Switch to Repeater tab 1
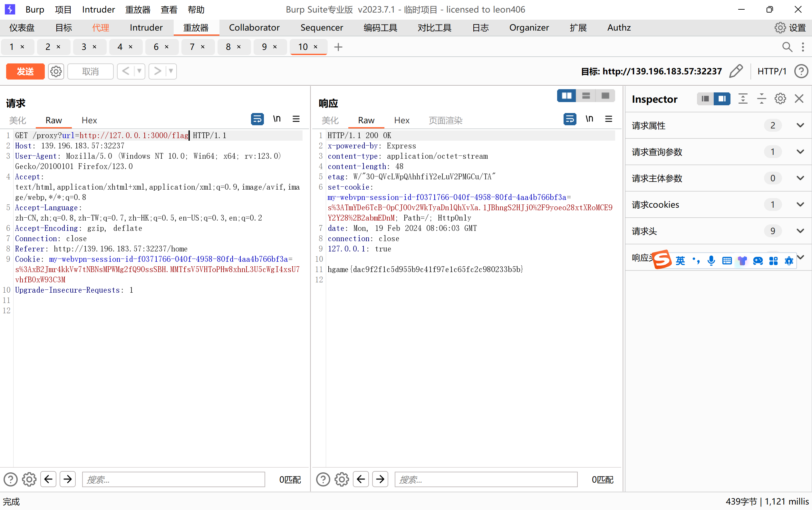Screen dimensions: 812x510 click(12, 47)
